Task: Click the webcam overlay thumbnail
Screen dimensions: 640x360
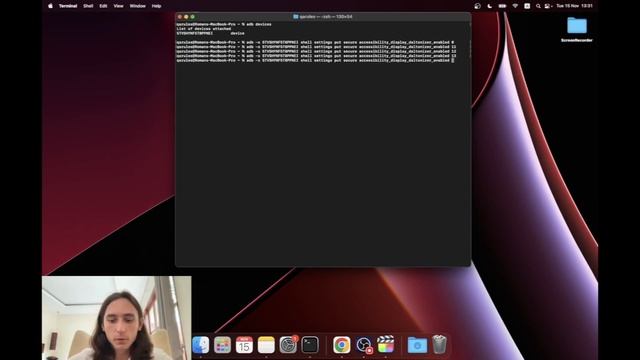Action: 116,318
